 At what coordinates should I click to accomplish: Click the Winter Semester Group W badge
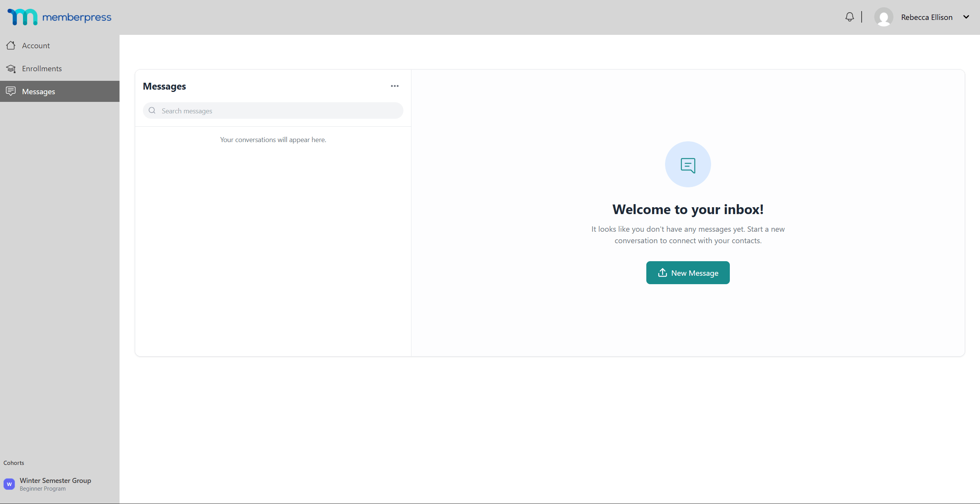(9, 484)
